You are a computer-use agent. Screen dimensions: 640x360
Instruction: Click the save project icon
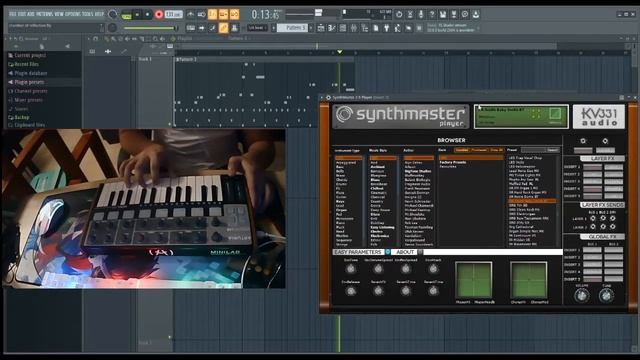(x=443, y=15)
